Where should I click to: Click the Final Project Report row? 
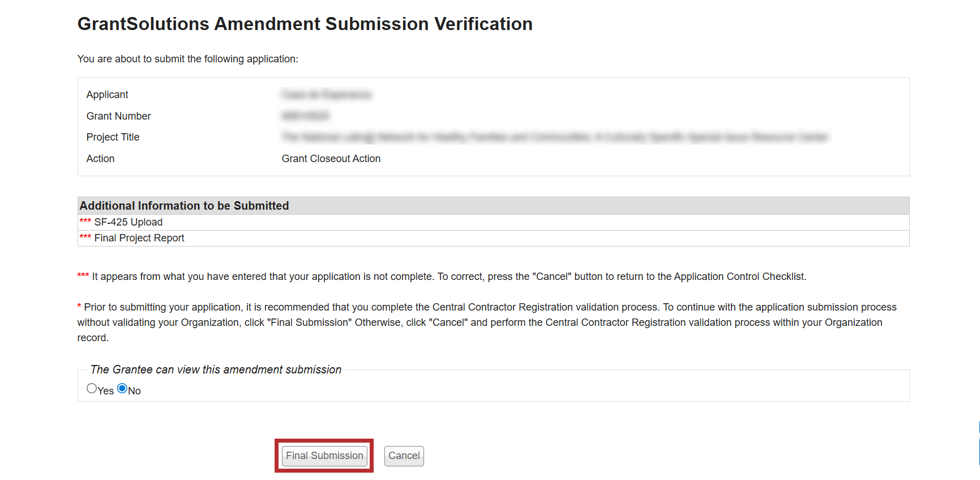[x=139, y=238]
